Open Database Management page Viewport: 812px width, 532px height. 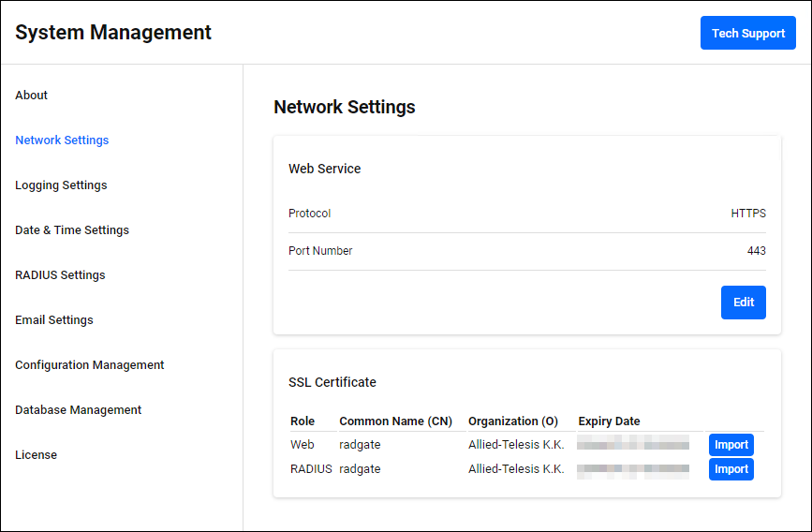79,410
